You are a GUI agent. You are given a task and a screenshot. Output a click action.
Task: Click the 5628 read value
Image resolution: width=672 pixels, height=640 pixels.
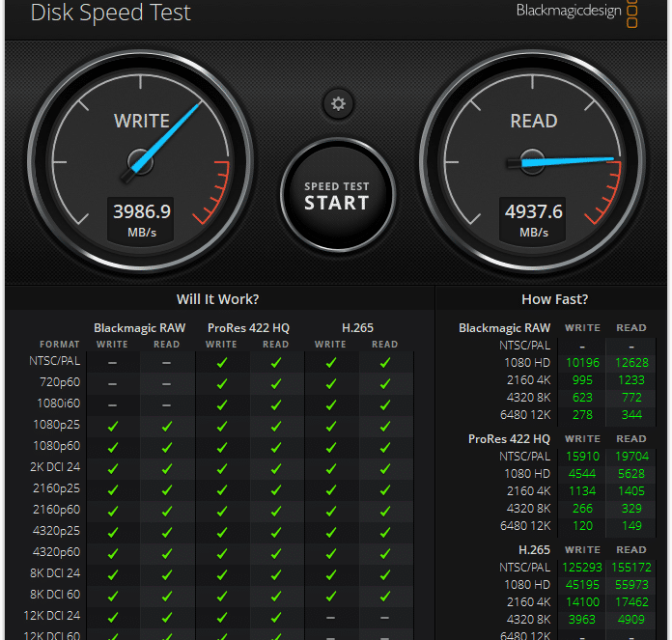[631, 473]
